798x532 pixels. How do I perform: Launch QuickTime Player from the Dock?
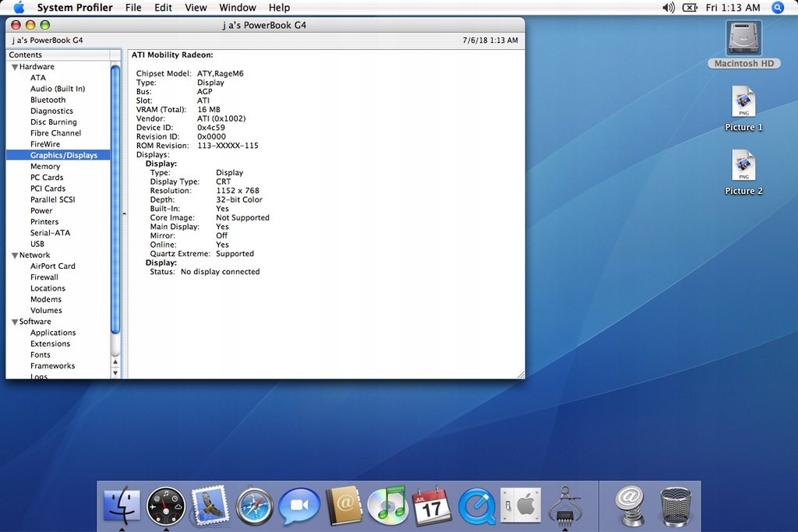click(x=477, y=506)
